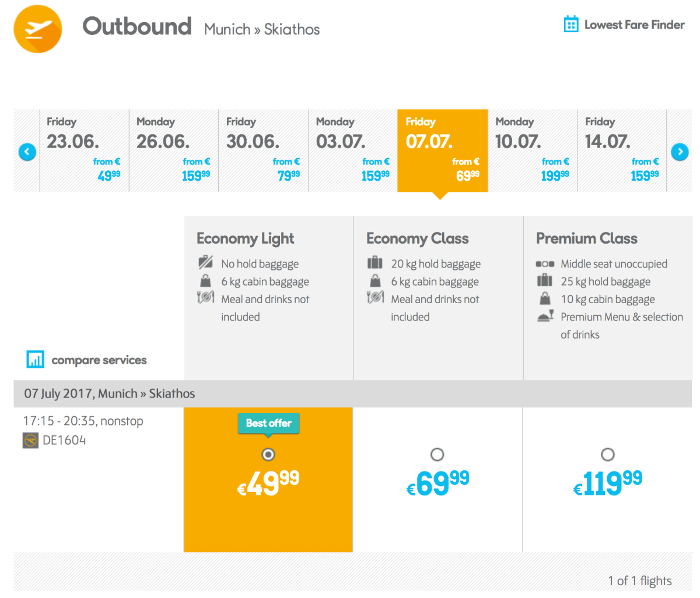The width and height of the screenshot is (700, 598).
Task: Show earlier dates with the left arrow
Action: [x=27, y=152]
